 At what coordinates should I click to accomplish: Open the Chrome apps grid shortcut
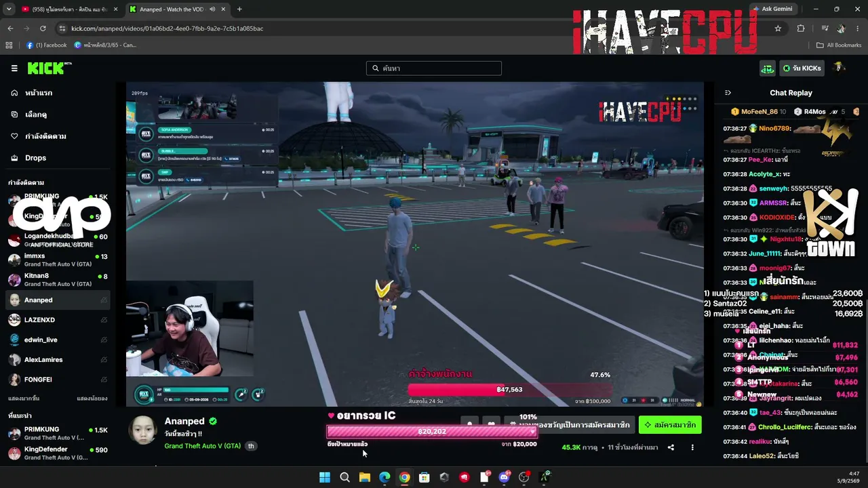point(9,45)
